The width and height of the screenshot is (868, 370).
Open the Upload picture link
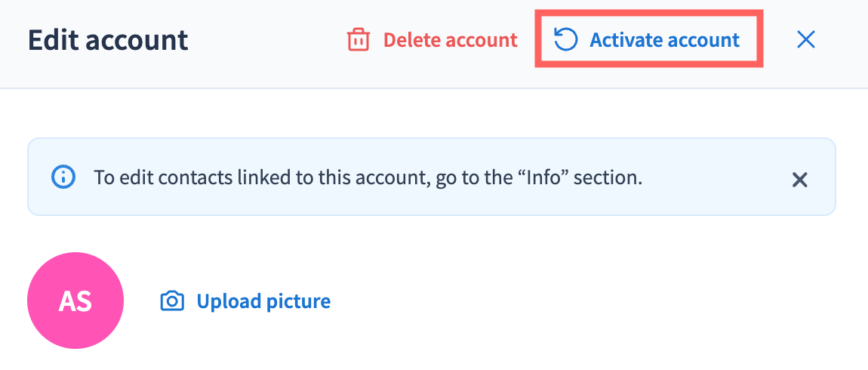(x=263, y=301)
